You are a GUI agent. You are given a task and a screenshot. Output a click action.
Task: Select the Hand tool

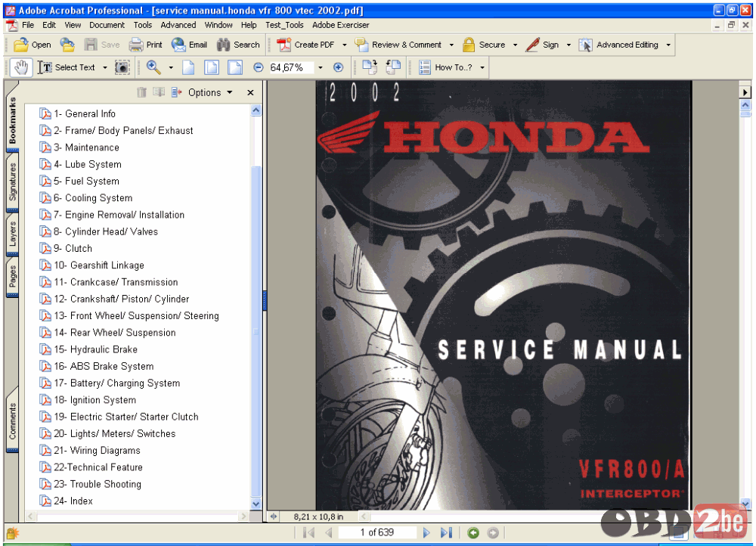coord(20,67)
